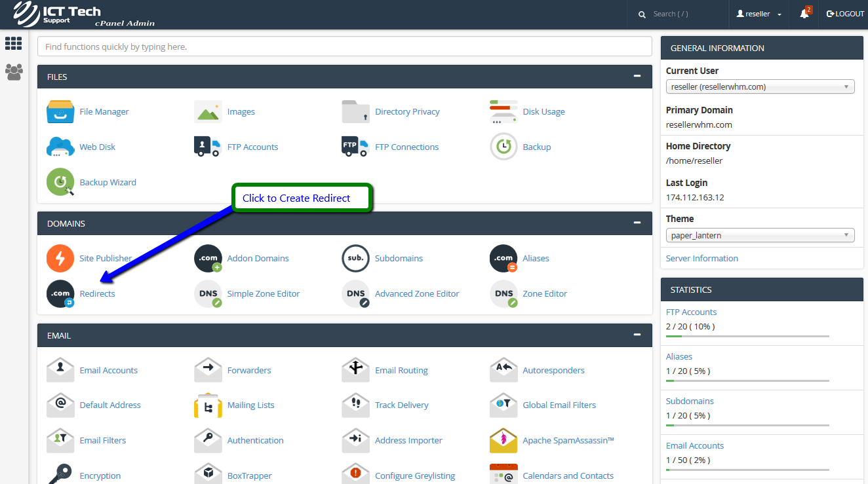Click the Find functions search field
This screenshot has width=868, height=484.
tap(344, 47)
